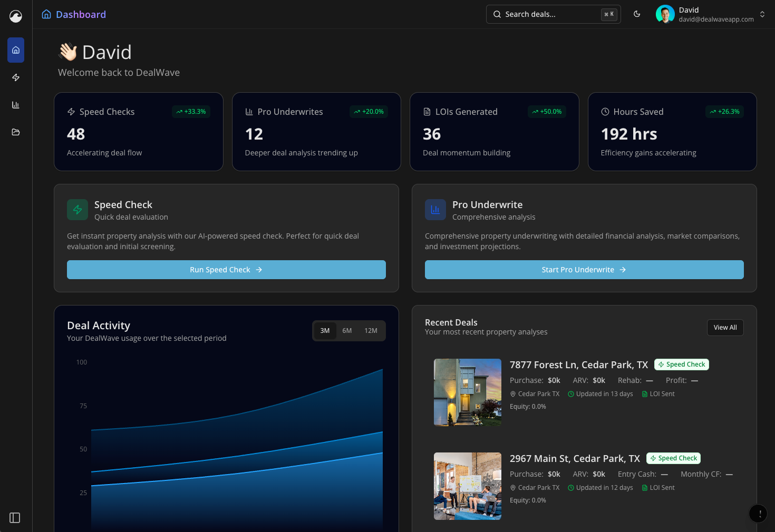Open the 2967 Main St property thumbnail
775x532 pixels.
[x=468, y=486]
